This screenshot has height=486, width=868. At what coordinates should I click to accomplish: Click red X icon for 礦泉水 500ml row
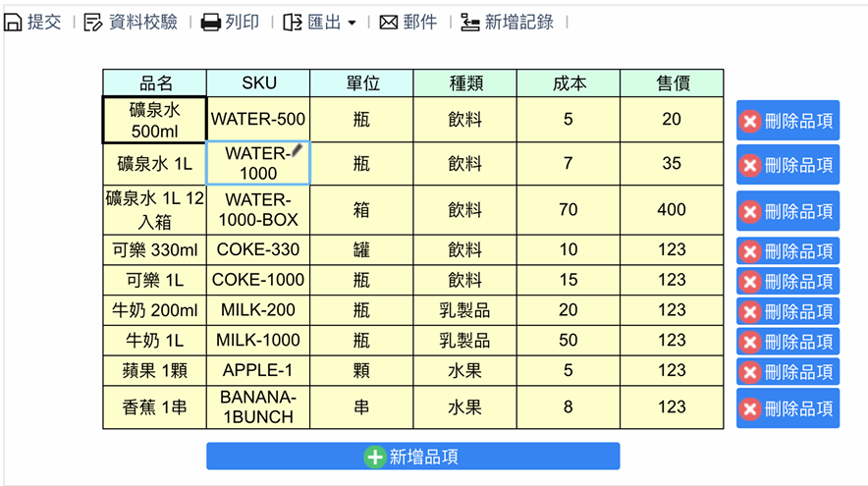750,122
